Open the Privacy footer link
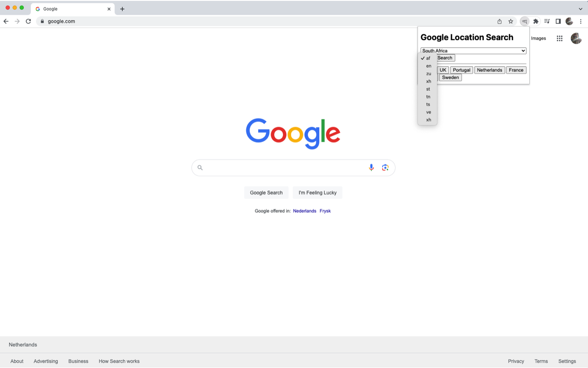Screen dimensions: 588x368 coord(516,361)
